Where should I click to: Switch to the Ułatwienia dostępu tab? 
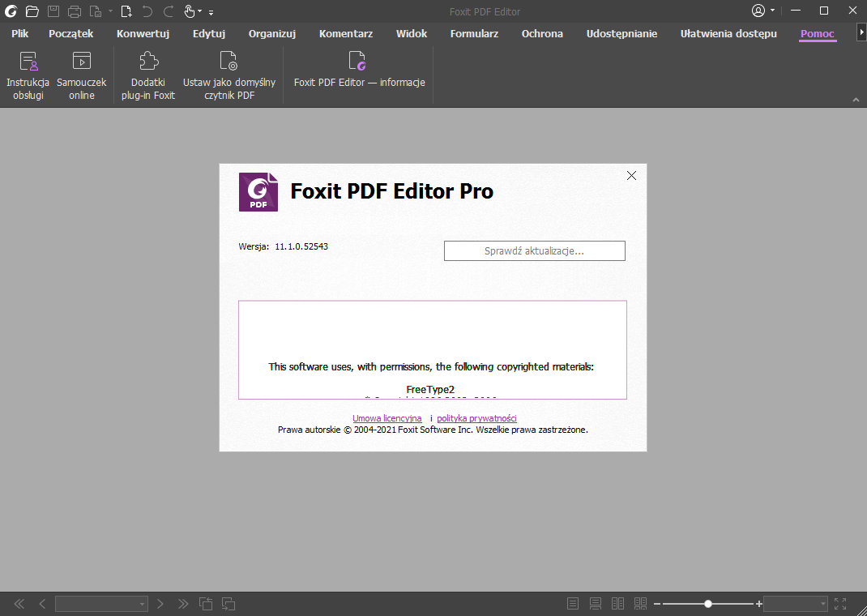(728, 34)
